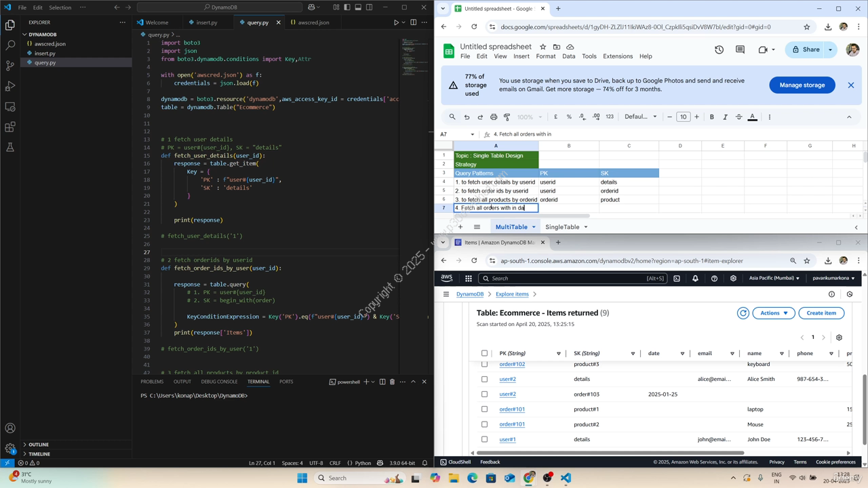Image resolution: width=868 pixels, height=488 pixels.
Task: Split the VS Code editor right
Action: click(x=413, y=22)
